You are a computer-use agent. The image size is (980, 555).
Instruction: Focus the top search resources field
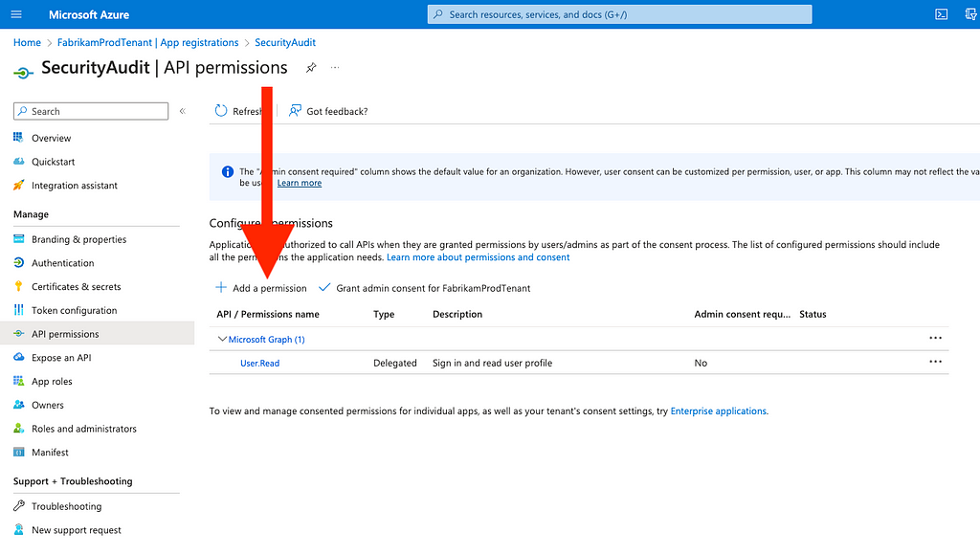click(x=619, y=14)
